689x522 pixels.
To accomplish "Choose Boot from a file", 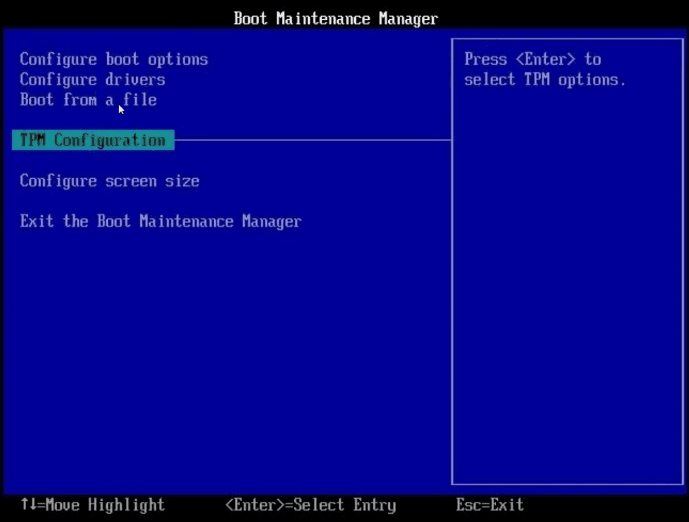I will point(88,100).
